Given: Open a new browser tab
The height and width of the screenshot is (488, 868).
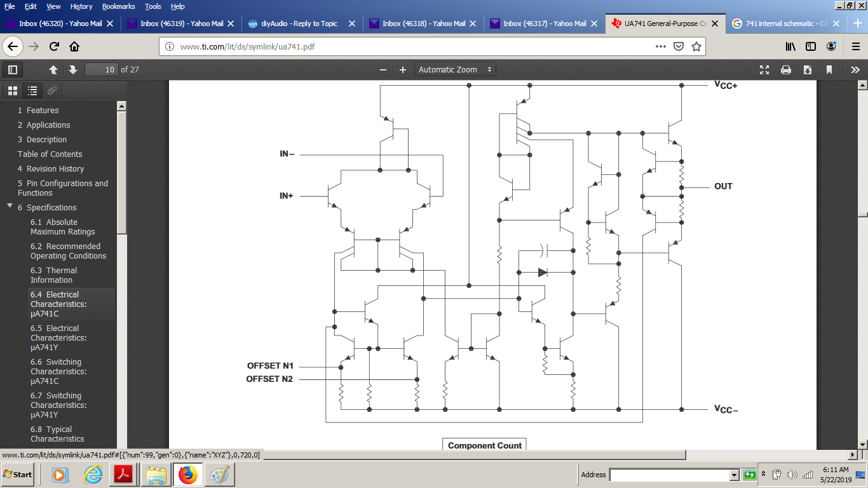Looking at the screenshot, I should pos(857,24).
